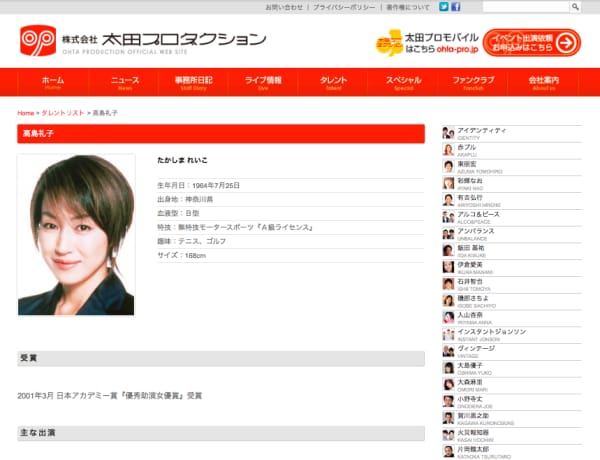Click the 飯田基祐 thumbnail in sidebar
The height and width of the screenshot is (460, 600).
(448, 251)
